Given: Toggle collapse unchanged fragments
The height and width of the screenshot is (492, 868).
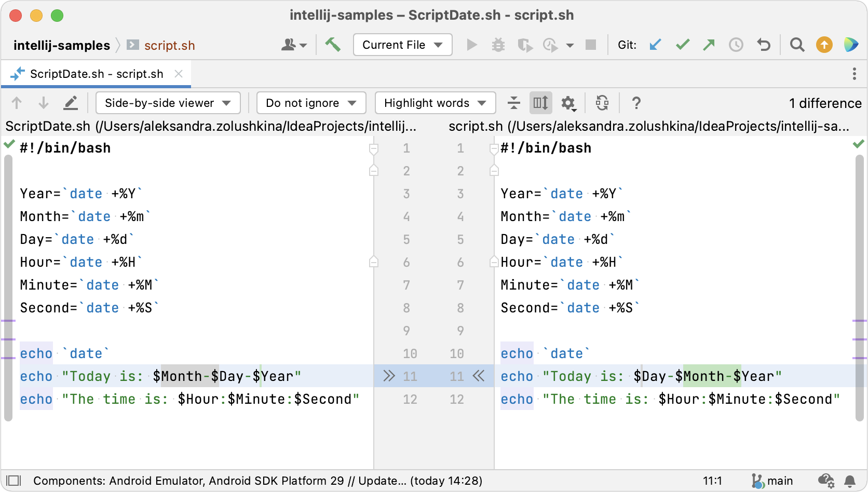Looking at the screenshot, I should click(514, 103).
